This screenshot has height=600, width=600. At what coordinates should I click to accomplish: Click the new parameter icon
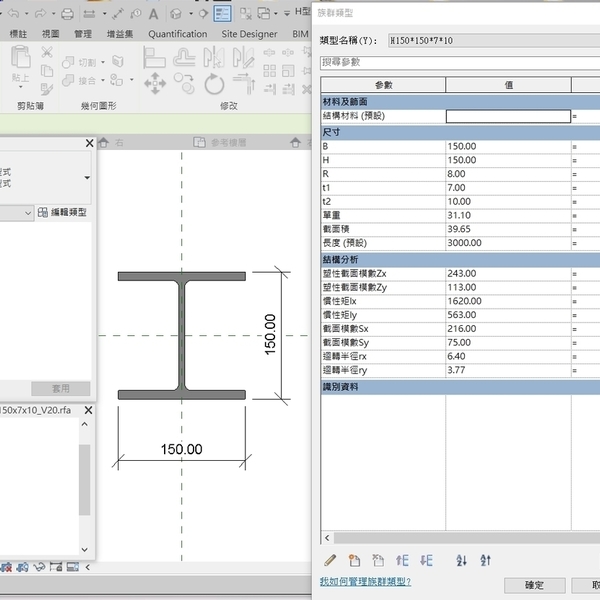pyautogui.click(x=354, y=560)
